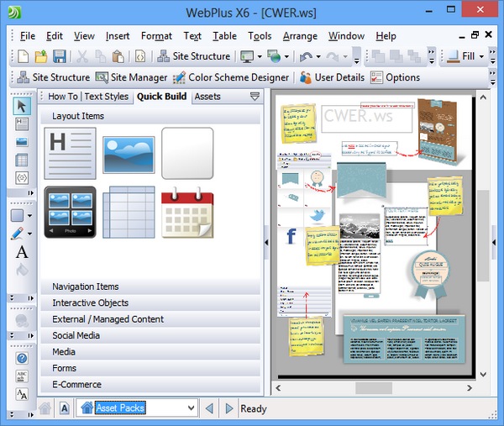The image size is (504, 426).
Task: Click the publish globe icon
Action: click(x=274, y=56)
